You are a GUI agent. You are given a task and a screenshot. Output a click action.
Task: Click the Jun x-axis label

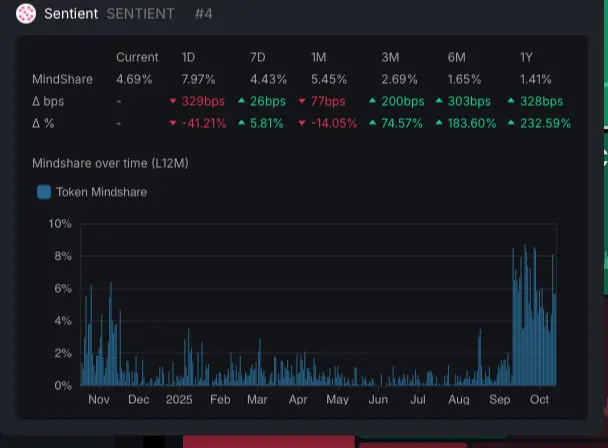click(378, 400)
